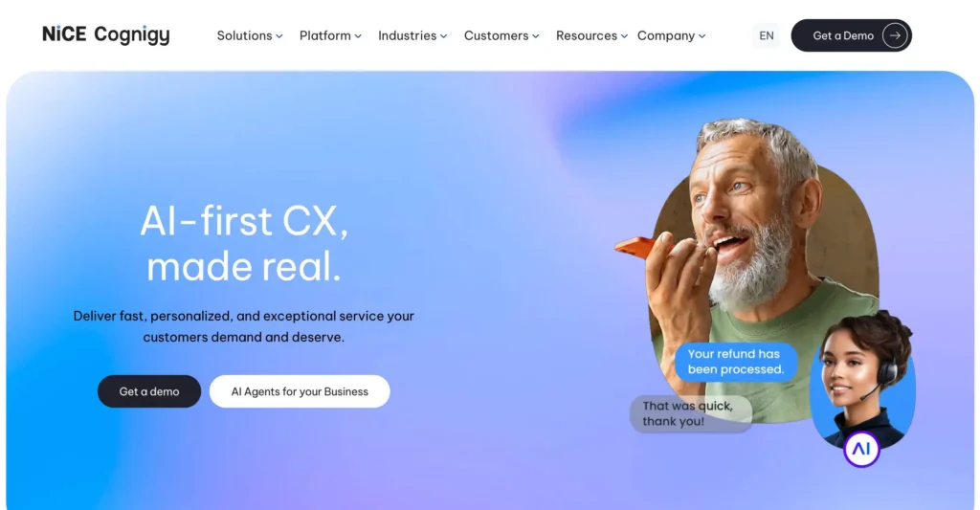Click the AI badge icon below the agent
The height and width of the screenshot is (510, 980).
[861, 449]
